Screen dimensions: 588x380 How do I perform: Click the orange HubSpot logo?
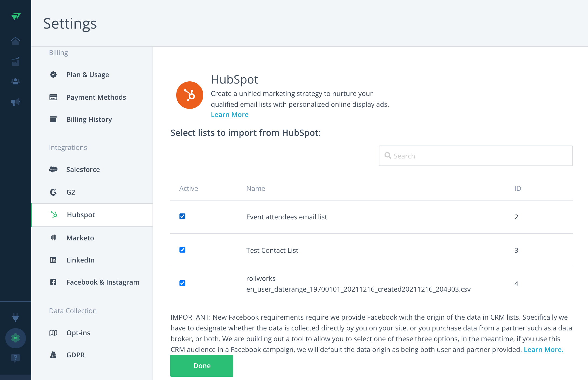click(x=190, y=95)
